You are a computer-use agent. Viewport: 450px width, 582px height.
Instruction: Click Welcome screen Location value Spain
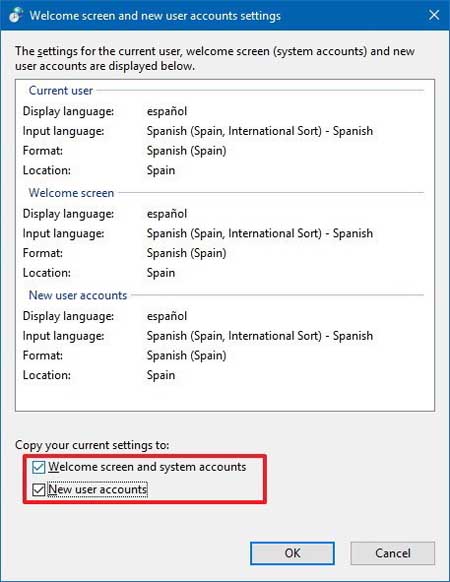pyautogui.click(x=161, y=273)
